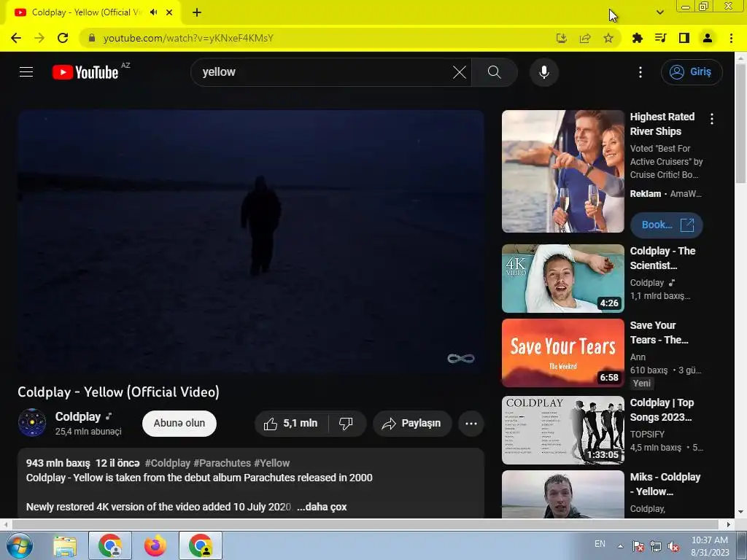
Task: Open the #Parachutes hashtag
Action: pos(222,463)
